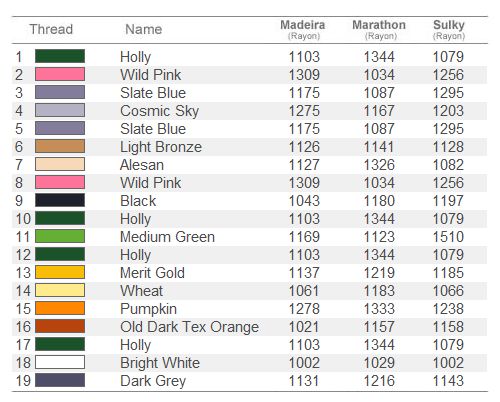Viewport: 500px width, 402px height.
Task: Click the Merit Gold swatch
Action: [x=60, y=272]
